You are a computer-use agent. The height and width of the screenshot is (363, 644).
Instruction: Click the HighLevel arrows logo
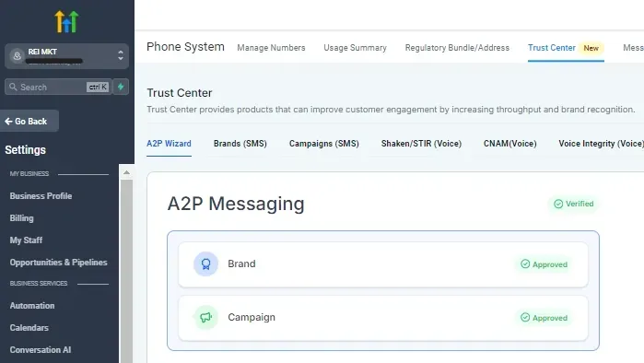coord(66,21)
